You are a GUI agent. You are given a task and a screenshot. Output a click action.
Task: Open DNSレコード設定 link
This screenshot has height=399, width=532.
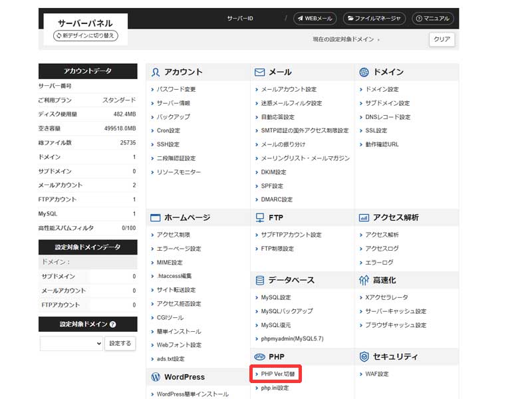tap(388, 117)
